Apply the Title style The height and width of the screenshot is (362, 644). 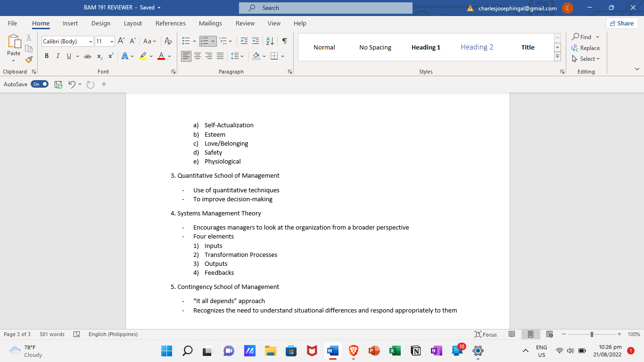pyautogui.click(x=528, y=47)
